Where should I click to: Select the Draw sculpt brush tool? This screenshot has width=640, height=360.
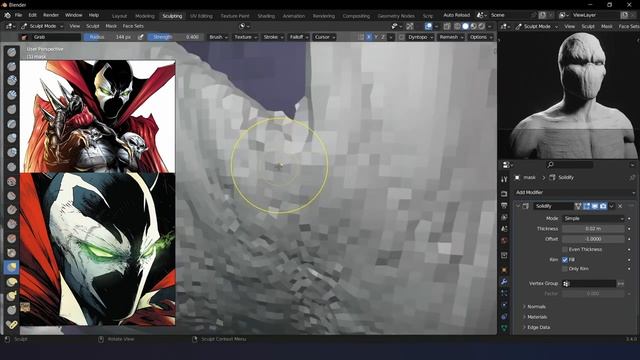coord(12,52)
